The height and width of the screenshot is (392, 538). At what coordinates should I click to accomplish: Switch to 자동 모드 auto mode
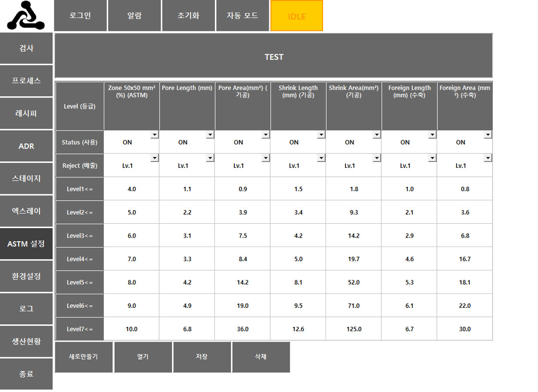tap(242, 15)
